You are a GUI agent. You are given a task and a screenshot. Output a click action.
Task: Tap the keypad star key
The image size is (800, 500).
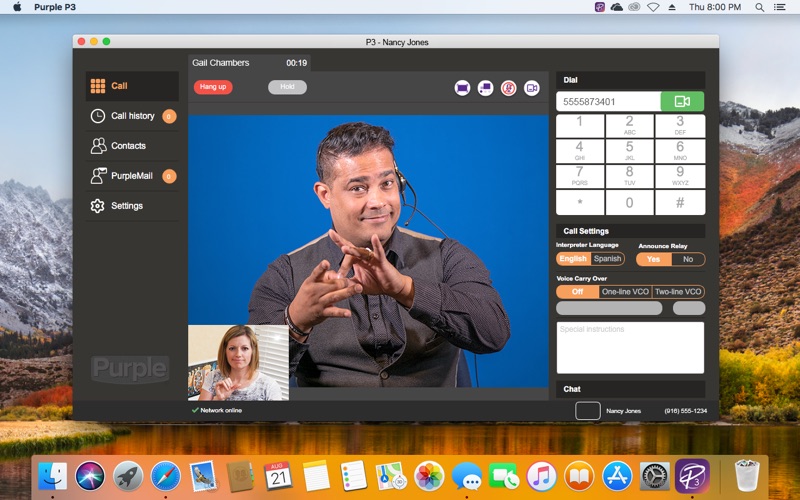point(580,203)
